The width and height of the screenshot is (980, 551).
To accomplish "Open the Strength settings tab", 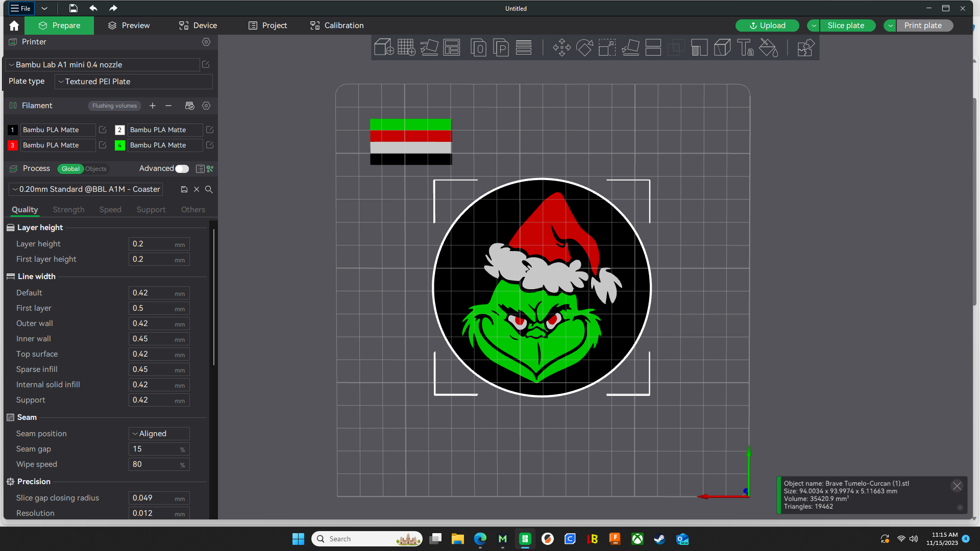I will (69, 210).
